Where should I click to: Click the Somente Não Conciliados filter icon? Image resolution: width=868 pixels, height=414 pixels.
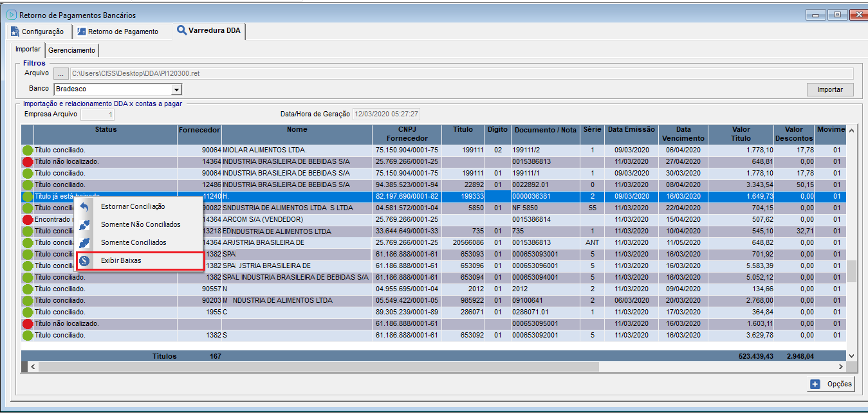pyautogui.click(x=84, y=225)
